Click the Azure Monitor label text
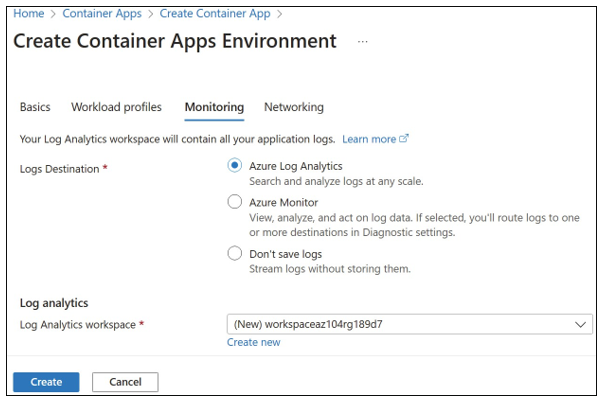 click(283, 202)
